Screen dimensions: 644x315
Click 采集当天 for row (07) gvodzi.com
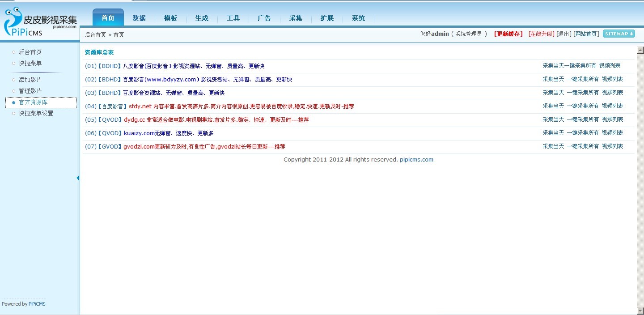point(554,146)
